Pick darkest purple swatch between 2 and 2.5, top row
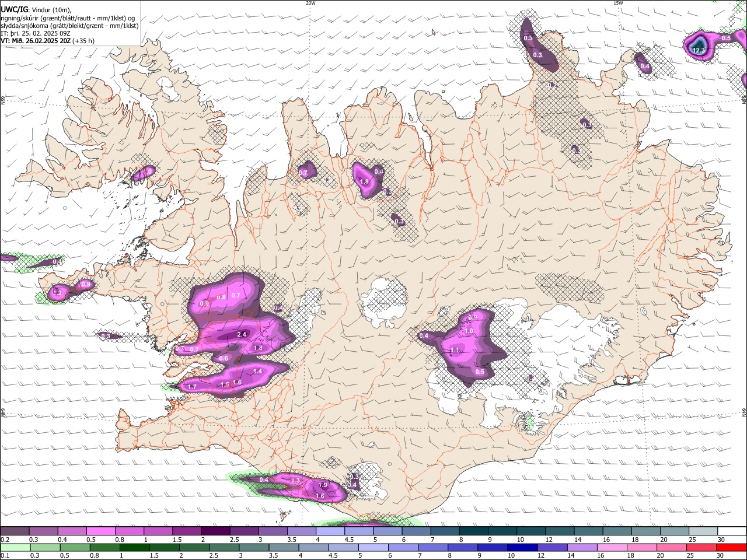 (x=215, y=531)
